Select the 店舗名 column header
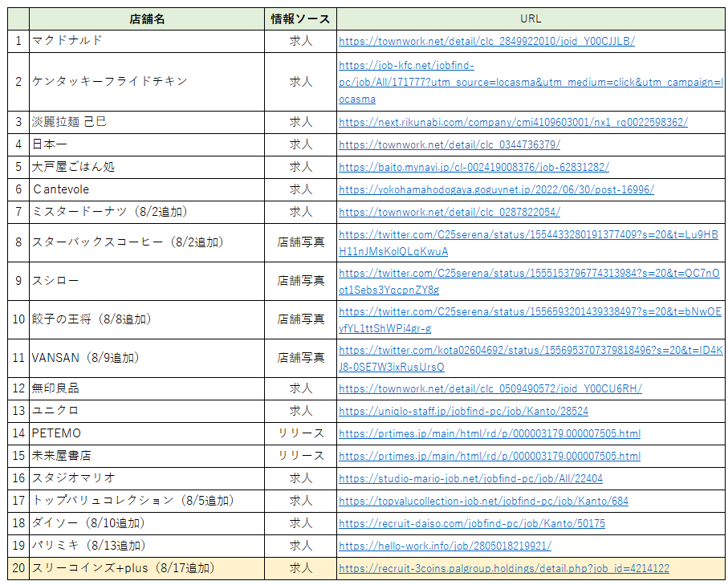Image resolution: width=728 pixels, height=585 pixels. click(x=147, y=19)
